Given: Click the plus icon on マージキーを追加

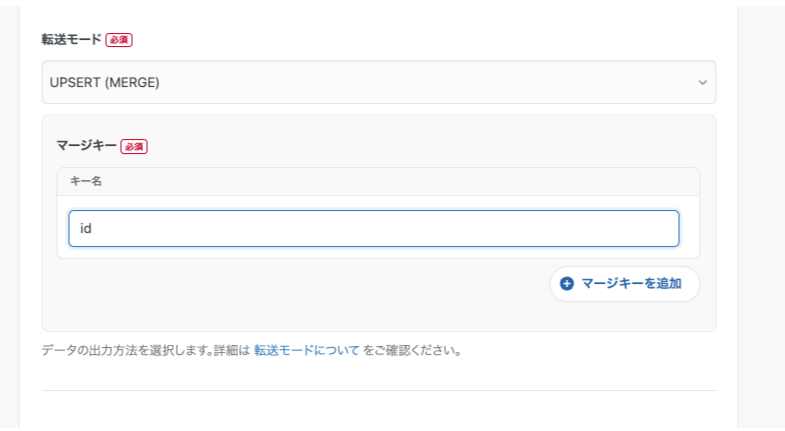Looking at the screenshot, I should (x=567, y=284).
